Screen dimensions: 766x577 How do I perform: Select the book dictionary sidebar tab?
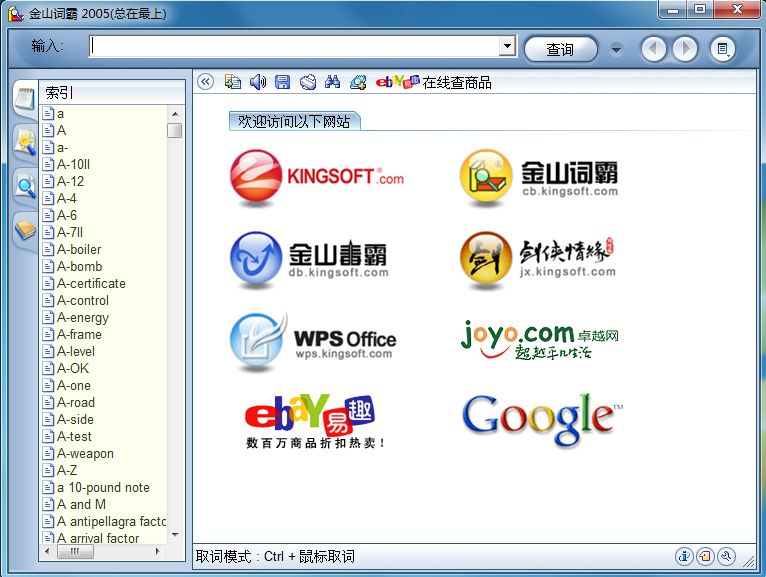(25, 230)
